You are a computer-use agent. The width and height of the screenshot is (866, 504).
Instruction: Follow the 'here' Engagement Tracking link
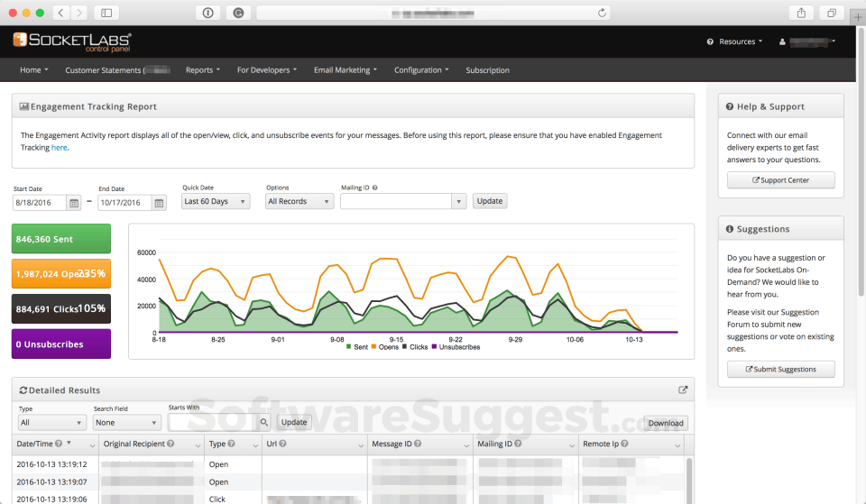tap(60, 147)
